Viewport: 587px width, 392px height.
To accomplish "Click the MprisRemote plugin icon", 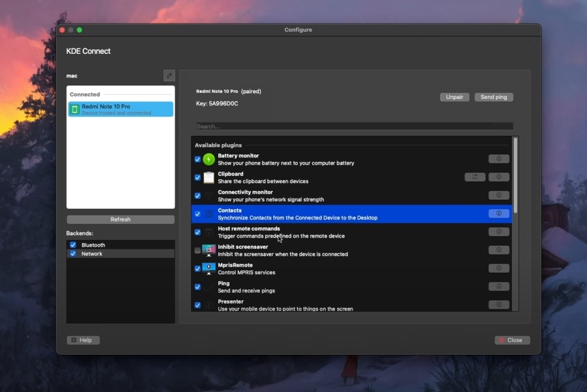I will (208, 268).
